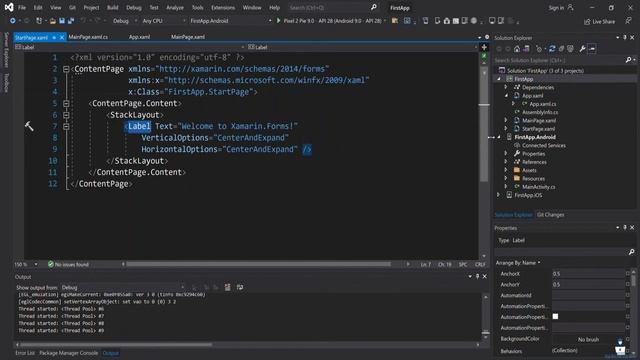Save the current file with the disk icon
640x360 pixels.
tap(62, 20)
